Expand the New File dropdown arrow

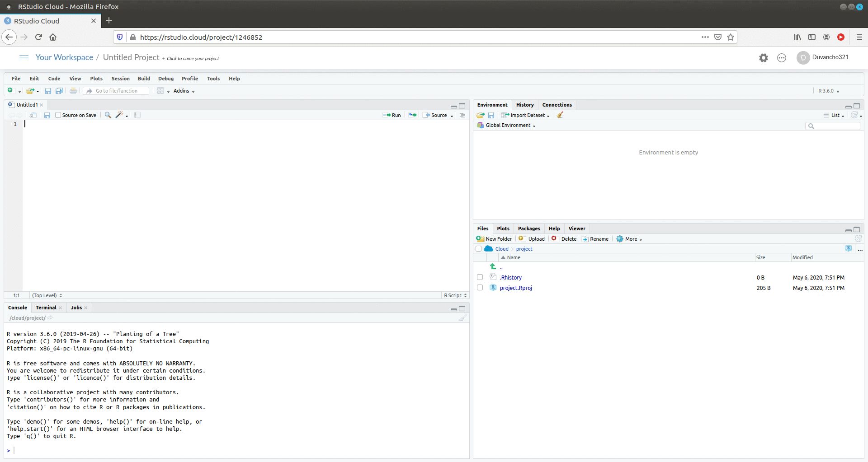tap(19, 92)
